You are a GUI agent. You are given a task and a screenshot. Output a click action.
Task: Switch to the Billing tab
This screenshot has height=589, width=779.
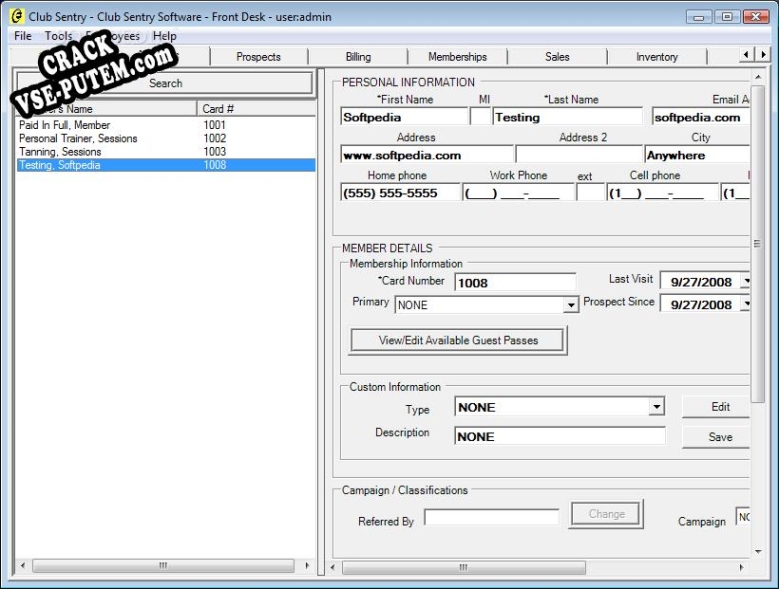(358, 57)
